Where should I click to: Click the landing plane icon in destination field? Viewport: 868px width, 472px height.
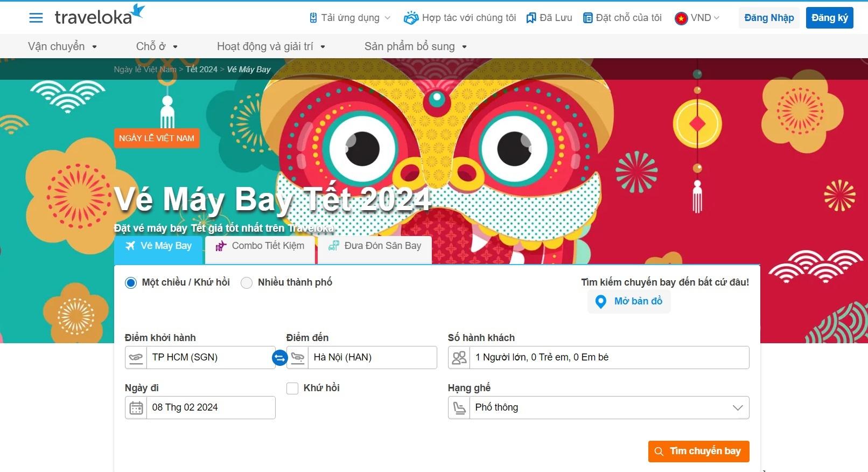pos(298,357)
